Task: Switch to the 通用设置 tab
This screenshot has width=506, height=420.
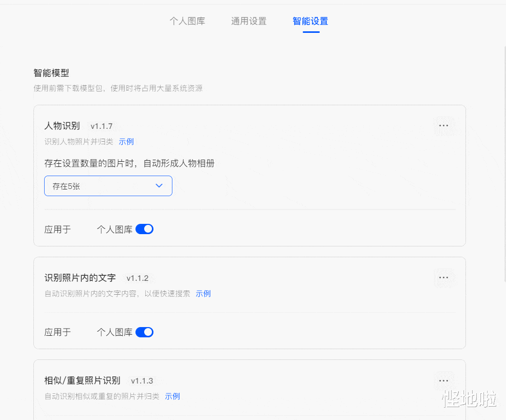Action: click(x=249, y=21)
